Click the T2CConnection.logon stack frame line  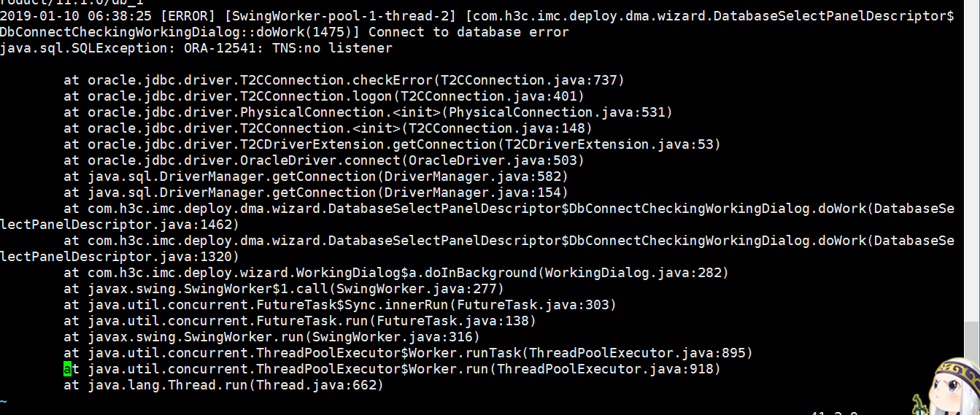click(324, 96)
